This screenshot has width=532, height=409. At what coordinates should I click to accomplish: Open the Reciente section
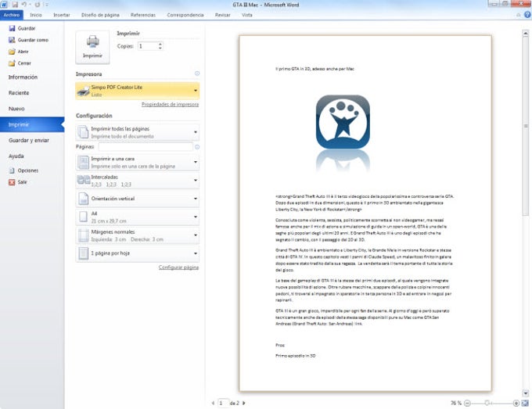click(32, 93)
